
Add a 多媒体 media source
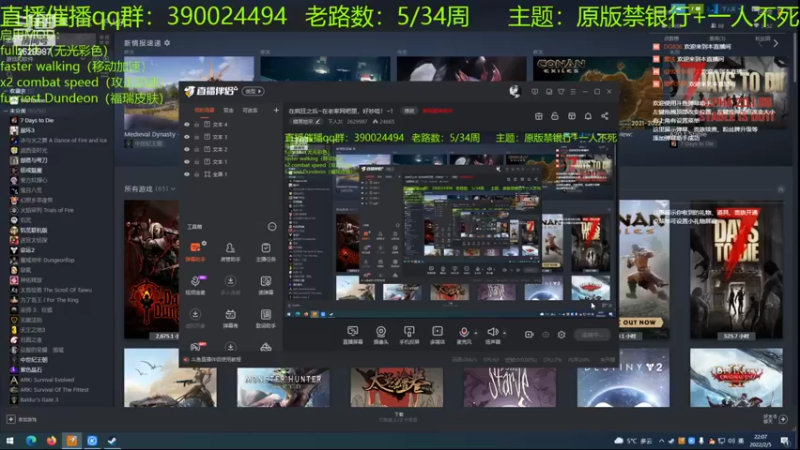437,335
